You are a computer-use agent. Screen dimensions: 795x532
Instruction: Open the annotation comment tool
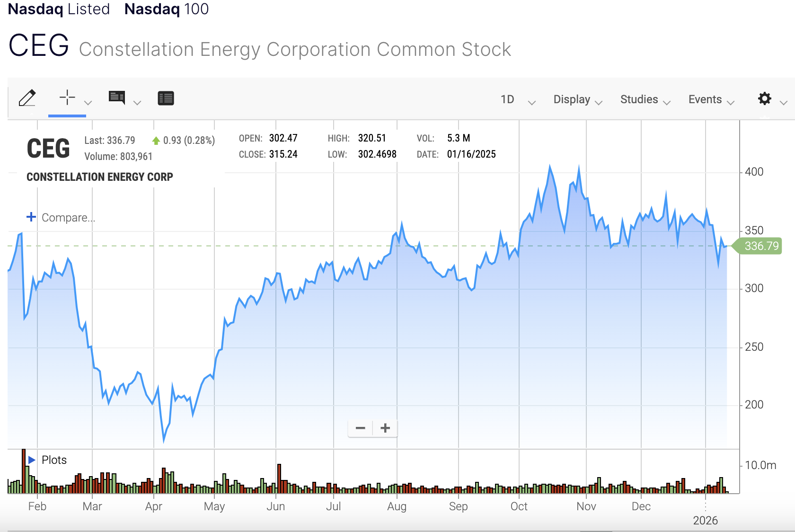[x=117, y=98]
